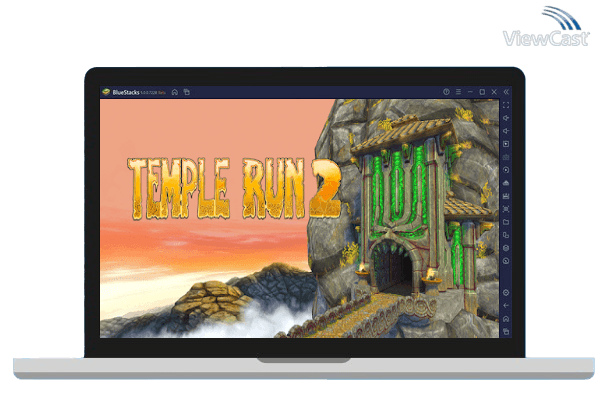The width and height of the screenshot is (602, 414).
Task: Click the install APK tray icon
Action: (x=506, y=183)
